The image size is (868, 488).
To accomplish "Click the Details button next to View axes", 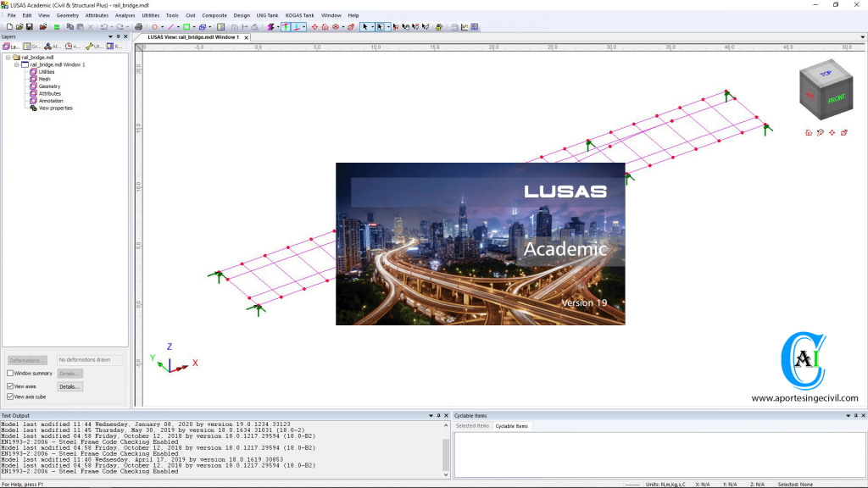I will pos(70,386).
